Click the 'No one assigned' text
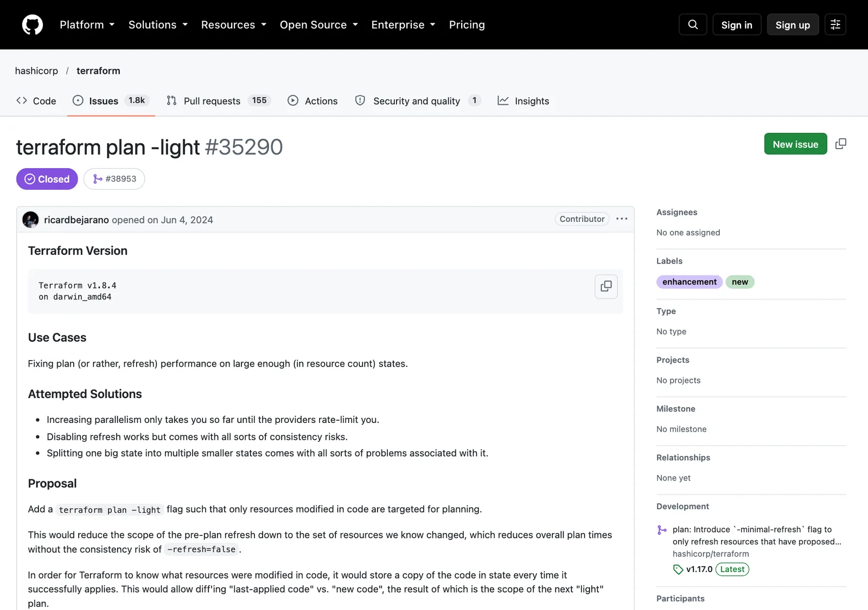The width and height of the screenshot is (868, 610). point(688,233)
